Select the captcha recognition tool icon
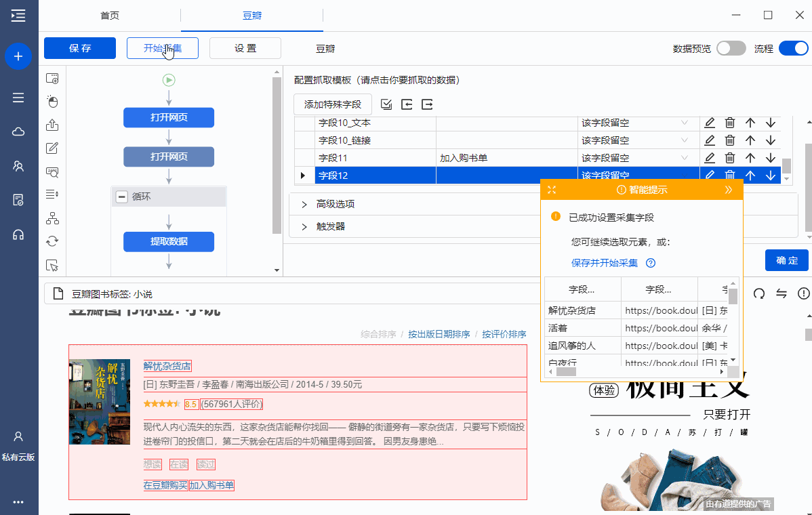812x515 pixels. point(52,172)
